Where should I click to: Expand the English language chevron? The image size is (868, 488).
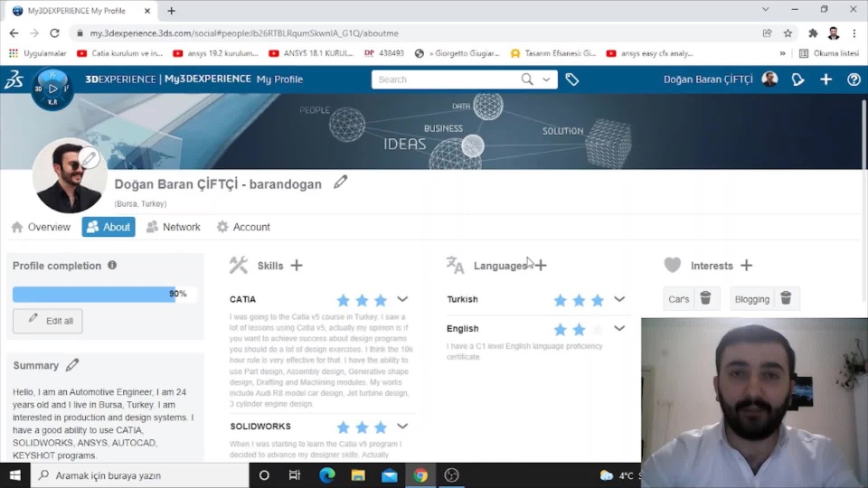coord(619,329)
